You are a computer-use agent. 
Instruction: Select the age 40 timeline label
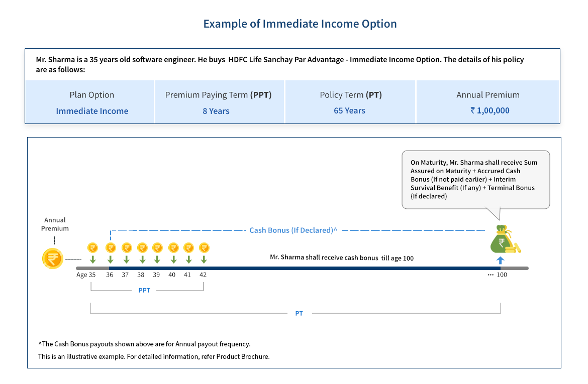[x=172, y=275]
